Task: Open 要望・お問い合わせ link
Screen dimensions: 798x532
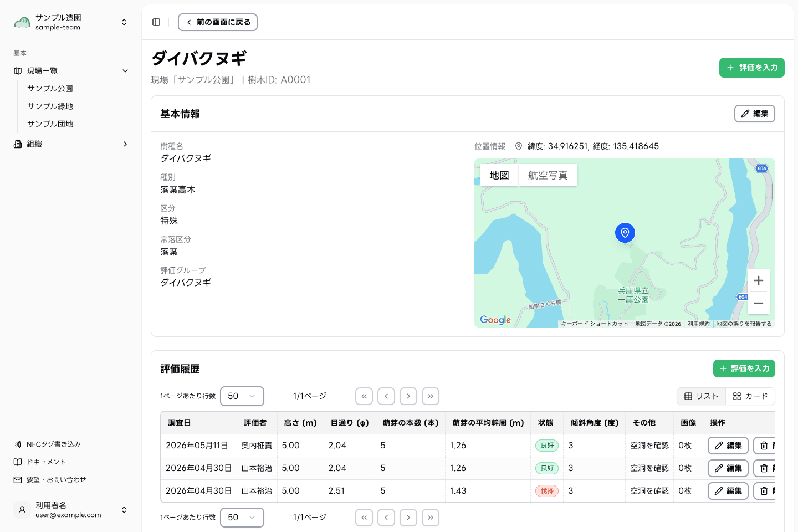Action: click(50, 480)
